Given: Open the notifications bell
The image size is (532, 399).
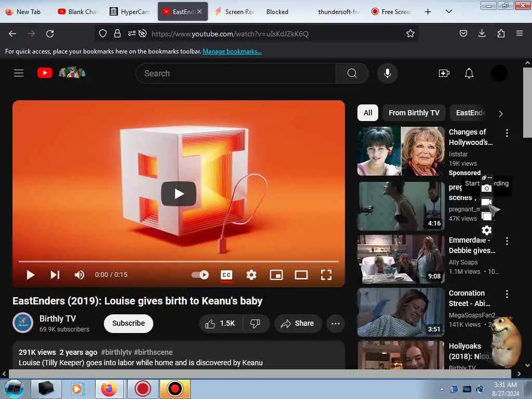Looking at the screenshot, I should click(x=469, y=73).
